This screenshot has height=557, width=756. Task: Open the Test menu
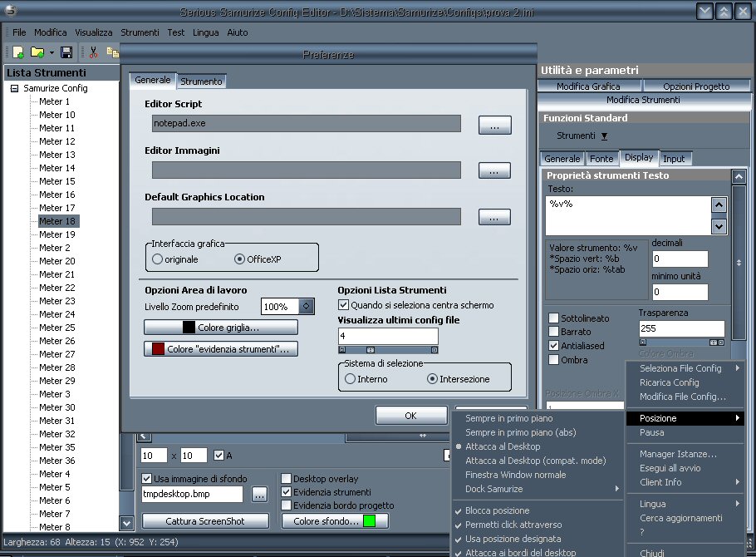[176, 32]
